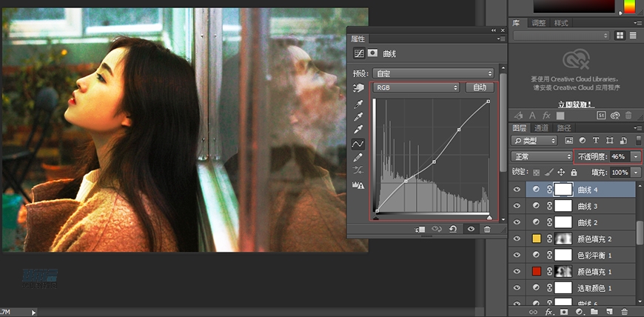Open the 预设 preset dropdown
Image resolution: width=644 pixels, height=317 pixels.
pyautogui.click(x=434, y=73)
